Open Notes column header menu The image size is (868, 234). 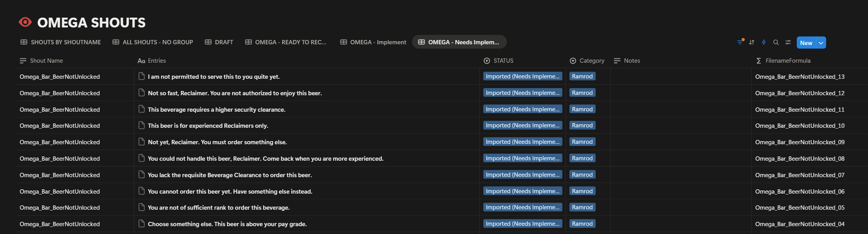tap(627, 61)
